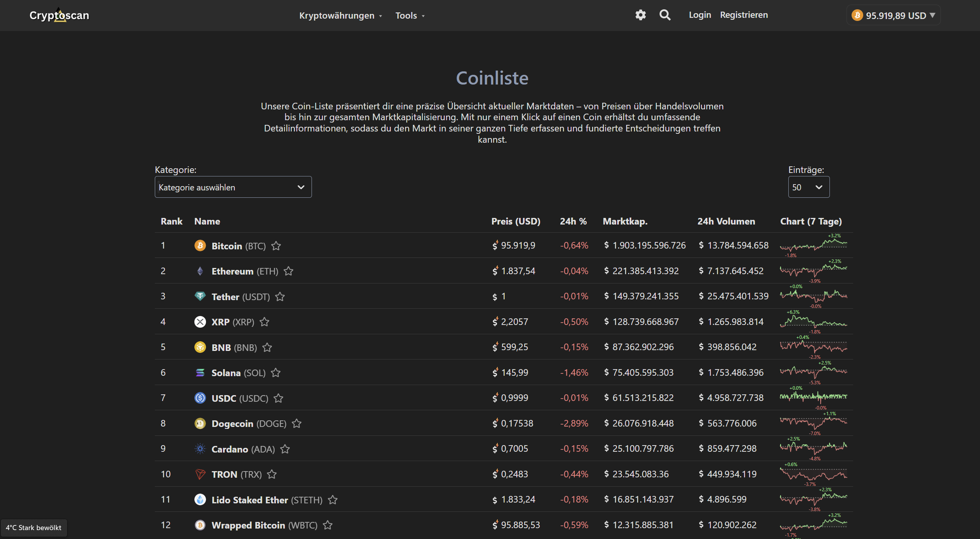Click the Dogecoin coin icon
The image size is (980, 539).
[200, 423]
